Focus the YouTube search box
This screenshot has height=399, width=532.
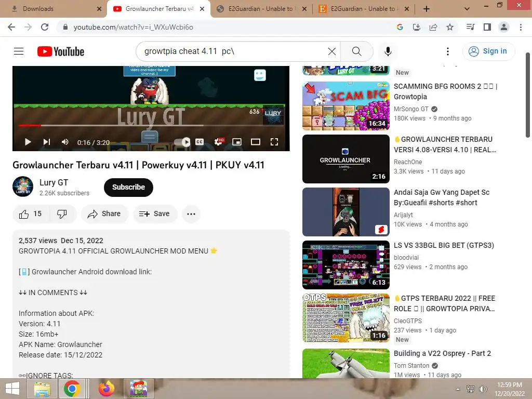pyautogui.click(x=234, y=51)
